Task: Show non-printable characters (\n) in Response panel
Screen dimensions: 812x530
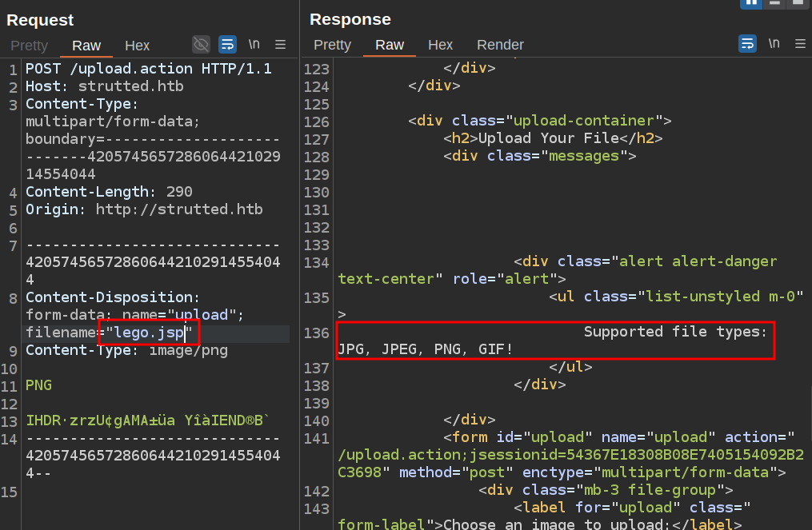Action: click(774, 44)
